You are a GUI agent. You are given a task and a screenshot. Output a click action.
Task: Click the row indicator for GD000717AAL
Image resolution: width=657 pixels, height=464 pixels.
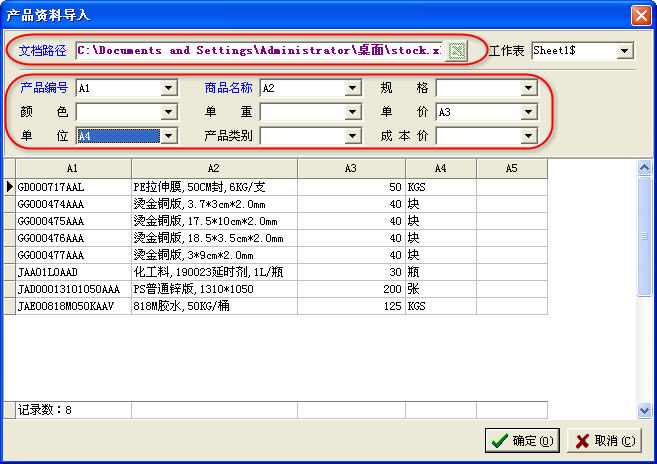pyautogui.click(x=10, y=187)
